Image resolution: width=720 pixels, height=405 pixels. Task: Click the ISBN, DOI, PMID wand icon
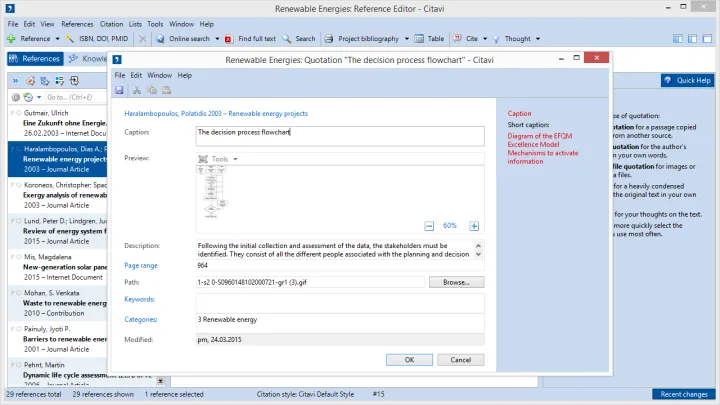click(70, 39)
